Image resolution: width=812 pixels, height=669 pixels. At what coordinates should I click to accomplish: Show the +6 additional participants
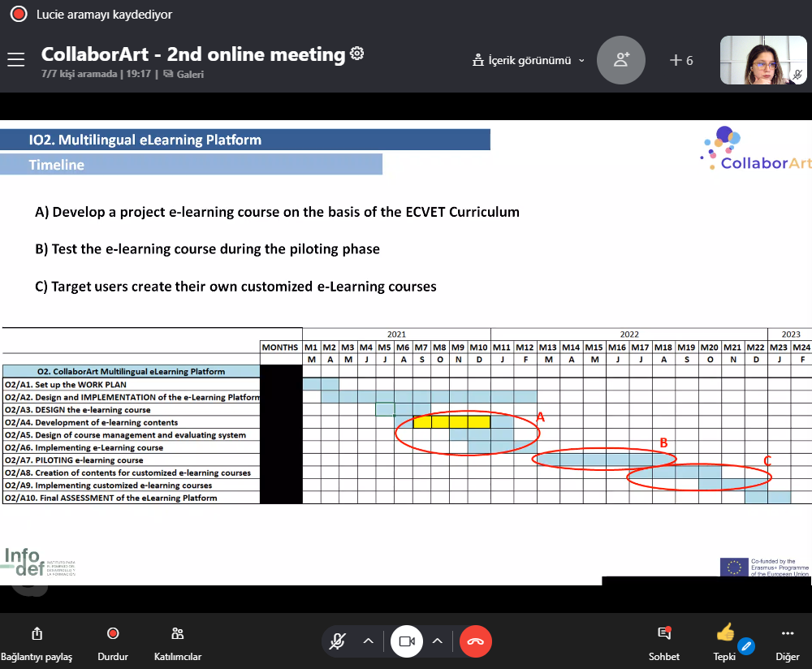681,60
